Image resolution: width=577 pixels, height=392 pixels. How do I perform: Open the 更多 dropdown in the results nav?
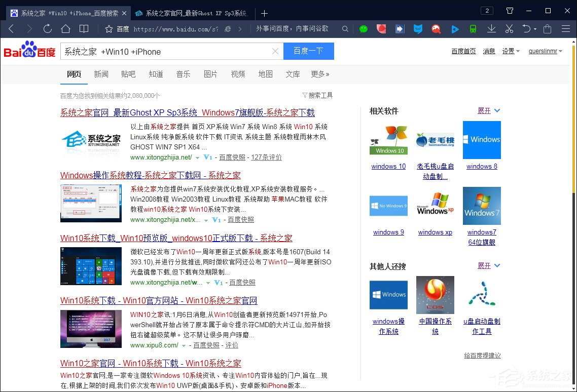tap(320, 74)
